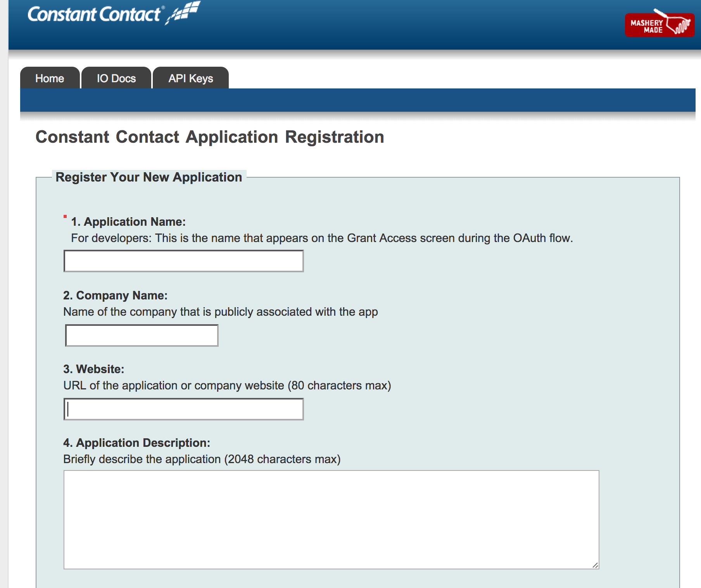Click the "2. Company Name:" label

click(x=116, y=295)
